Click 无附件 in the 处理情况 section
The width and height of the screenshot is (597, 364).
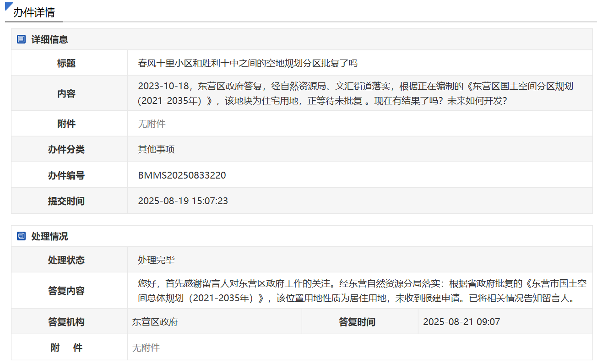pos(146,348)
